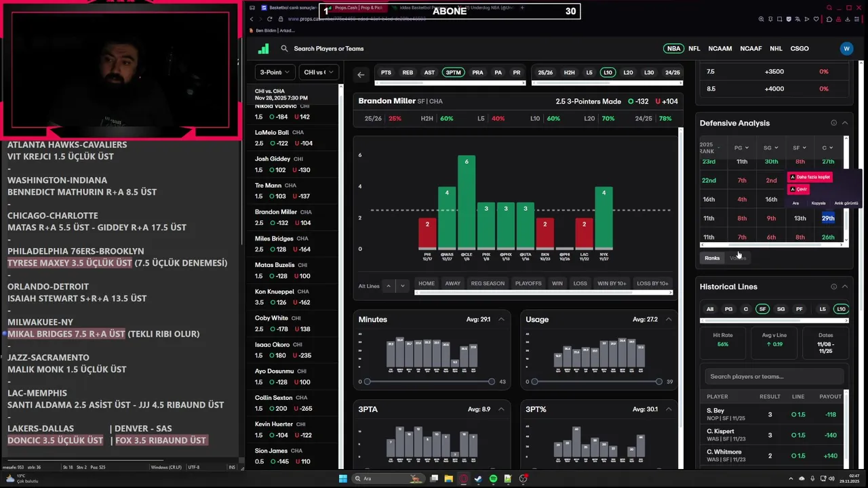This screenshot has height=488, width=868.
Task: Click browser zoom magnifier icon in address bar
Action: [x=762, y=19]
